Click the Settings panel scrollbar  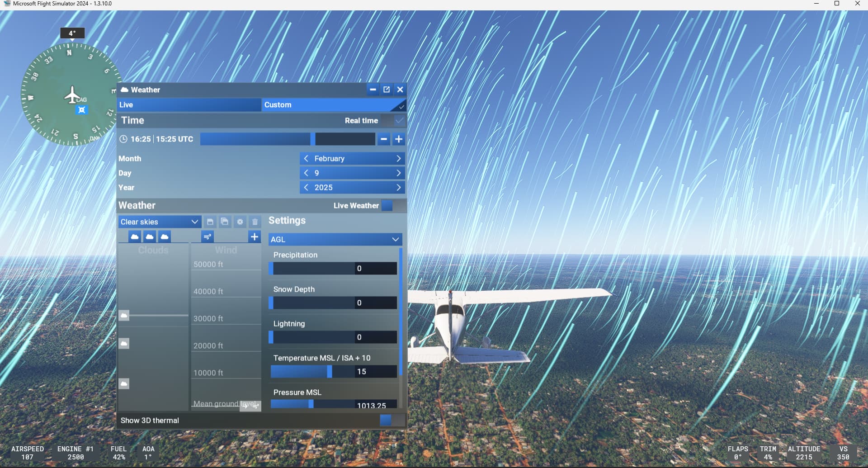[x=401, y=312]
